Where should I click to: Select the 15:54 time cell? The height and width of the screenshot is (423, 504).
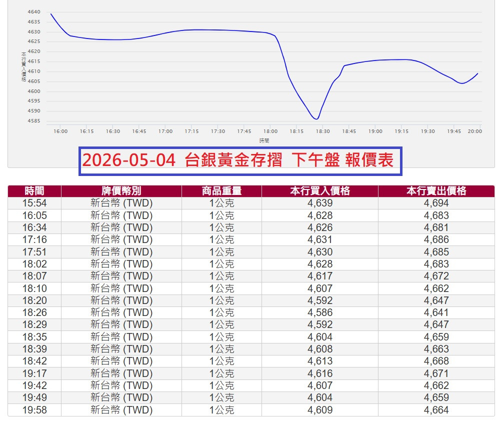34,203
